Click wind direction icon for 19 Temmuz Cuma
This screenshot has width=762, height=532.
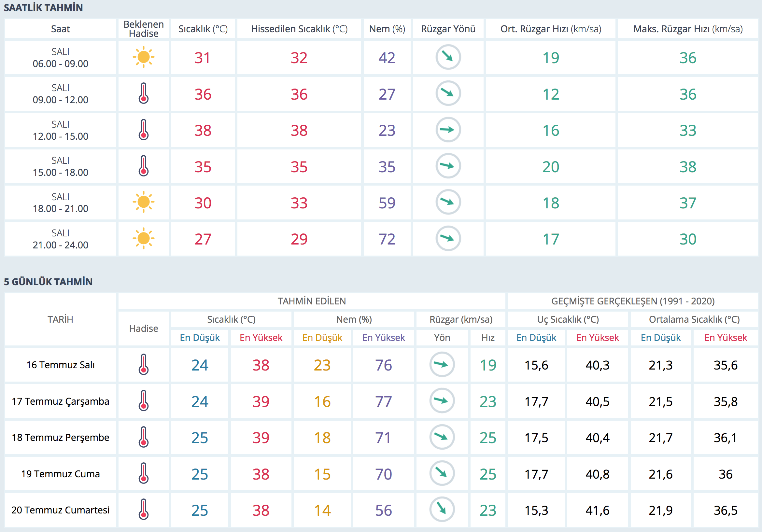click(442, 473)
